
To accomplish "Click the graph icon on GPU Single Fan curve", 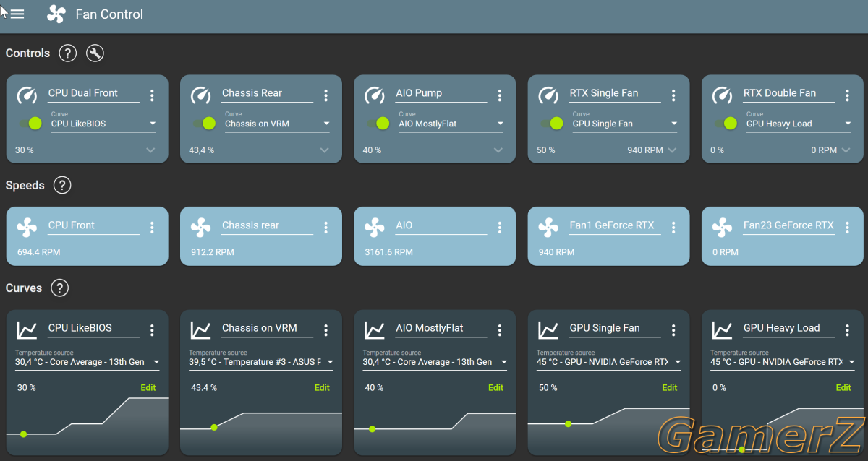I will point(548,330).
